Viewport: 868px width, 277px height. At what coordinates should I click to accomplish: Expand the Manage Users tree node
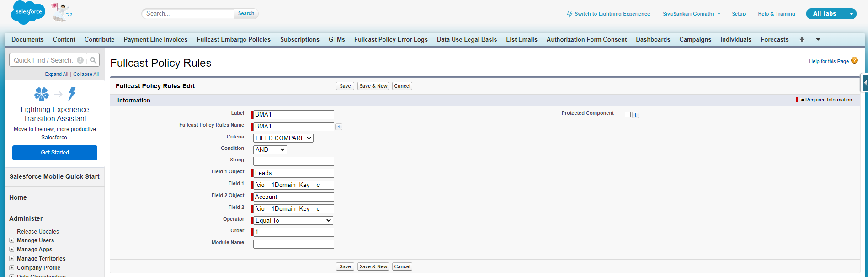[x=12, y=240]
